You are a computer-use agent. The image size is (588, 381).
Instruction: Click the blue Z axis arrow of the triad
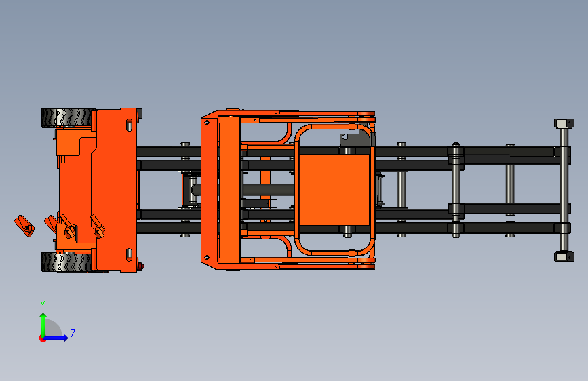click(56, 338)
